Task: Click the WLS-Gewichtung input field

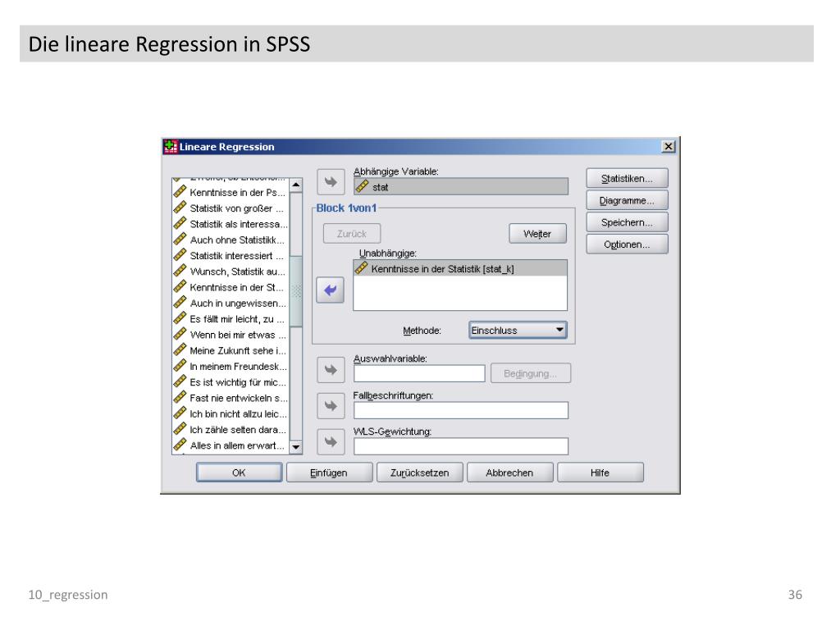Action: (x=461, y=446)
